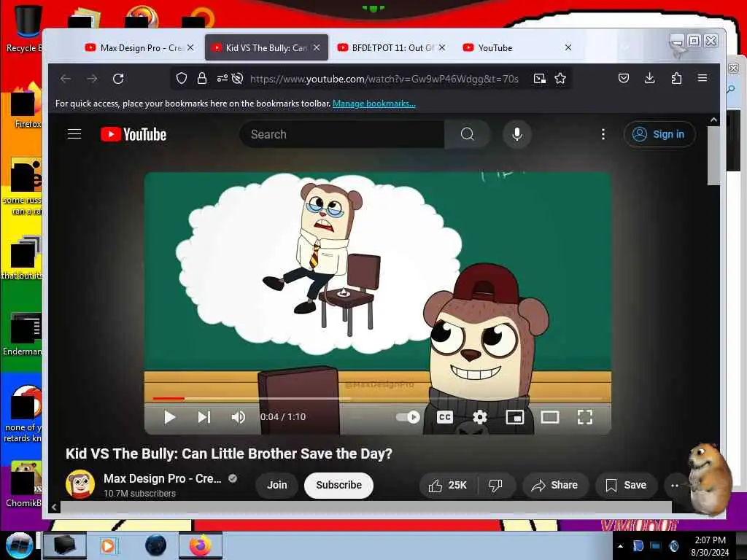747x560 pixels.
Task: Show hidden tray icons arrow
Action: click(620, 545)
